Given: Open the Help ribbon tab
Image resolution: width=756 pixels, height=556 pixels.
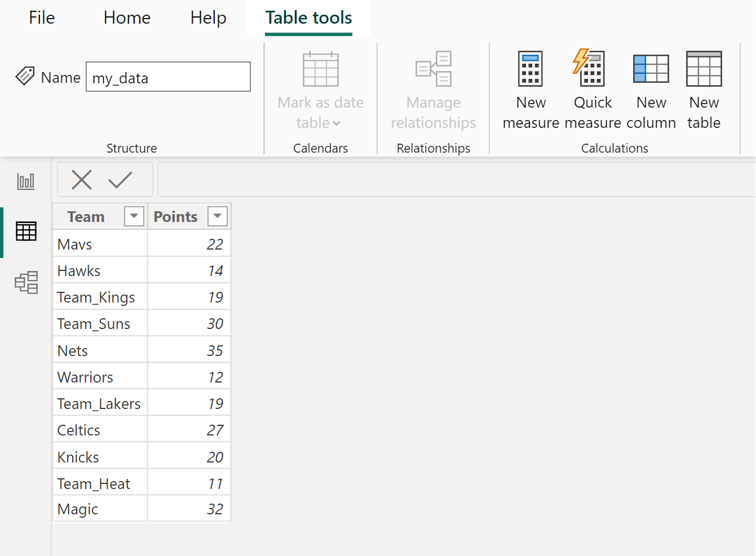Looking at the screenshot, I should (208, 17).
